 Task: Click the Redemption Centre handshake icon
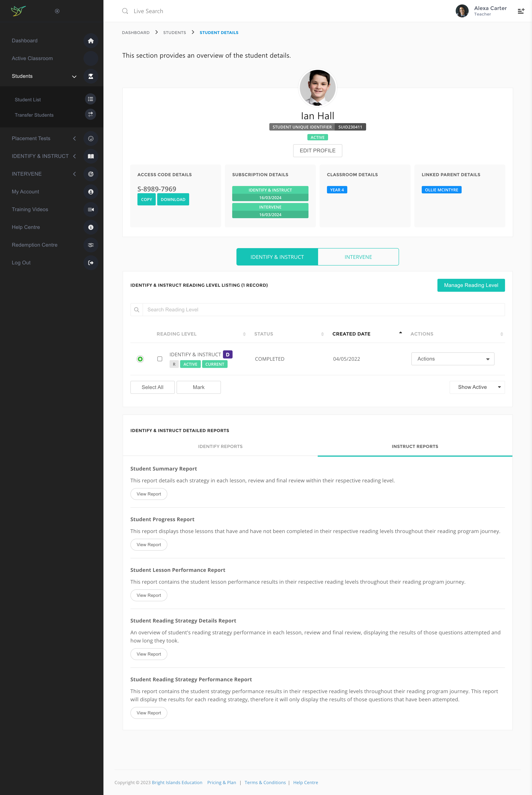tap(91, 245)
